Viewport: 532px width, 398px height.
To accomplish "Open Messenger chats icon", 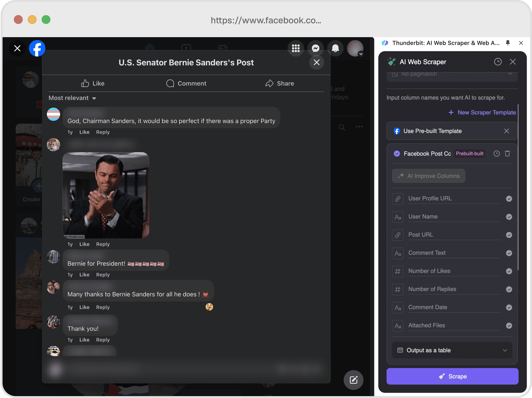I will click(315, 48).
